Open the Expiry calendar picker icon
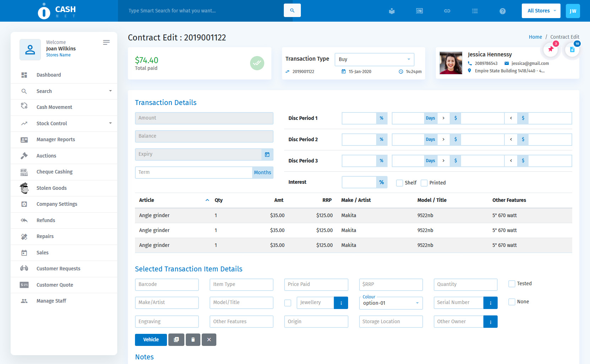This screenshot has width=590, height=364. [267, 154]
